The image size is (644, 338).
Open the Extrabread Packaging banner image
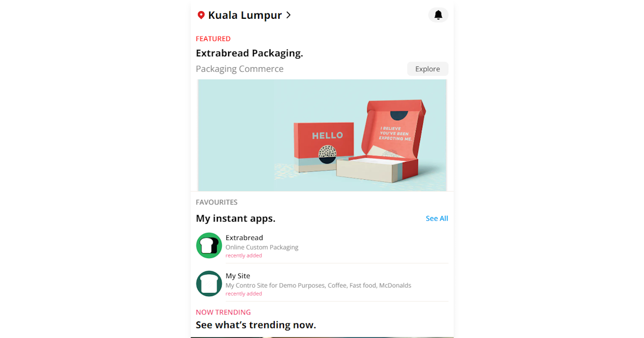[x=322, y=135]
